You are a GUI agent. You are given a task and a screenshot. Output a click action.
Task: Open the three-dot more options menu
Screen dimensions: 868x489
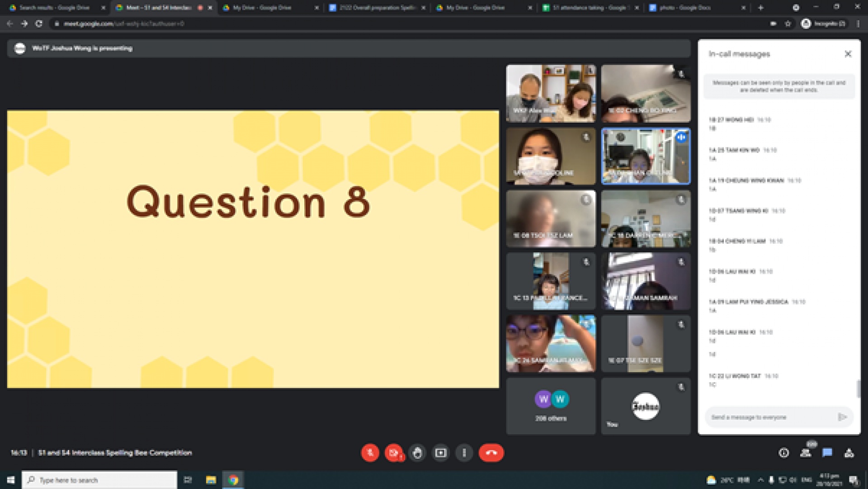pyautogui.click(x=464, y=453)
